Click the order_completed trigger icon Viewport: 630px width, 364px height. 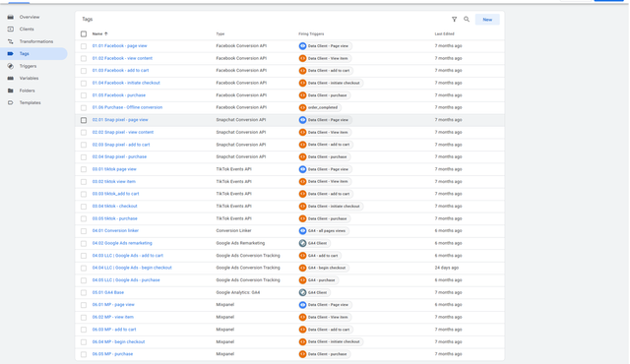click(x=302, y=107)
